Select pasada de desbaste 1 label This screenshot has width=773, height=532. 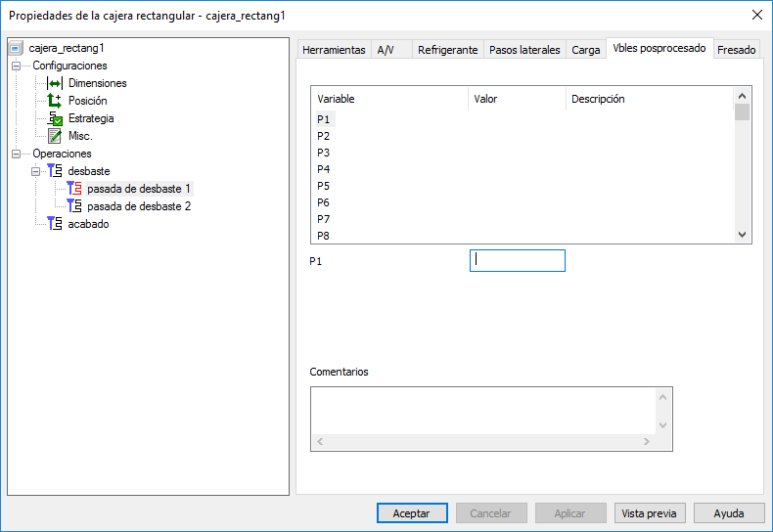tap(139, 189)
